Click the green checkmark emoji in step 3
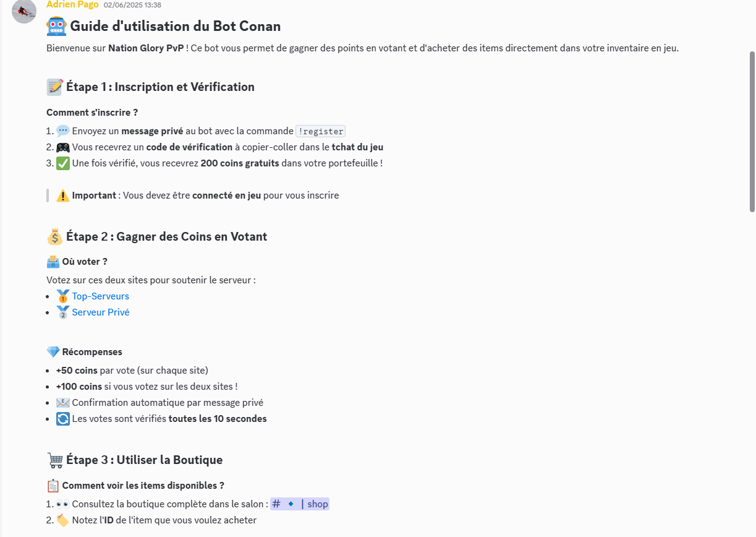 point(62,163)
